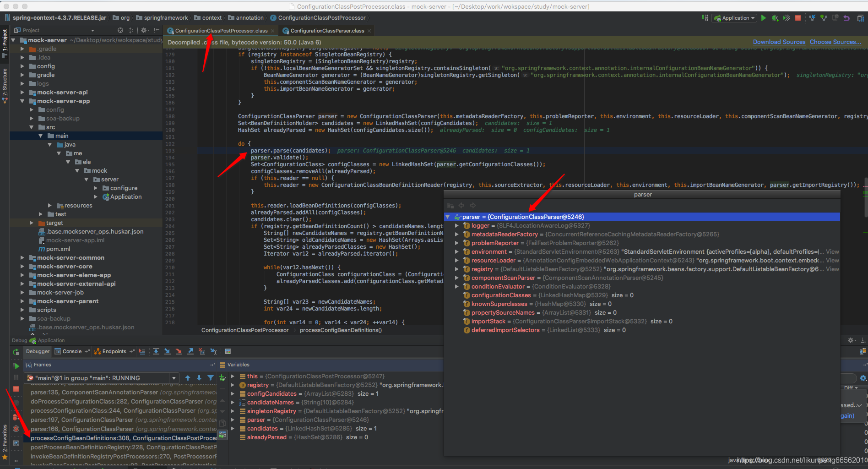Click New Watch plus-glasses icon
Viewport: 868px width, 469px height.
click(x=222, y=378)
